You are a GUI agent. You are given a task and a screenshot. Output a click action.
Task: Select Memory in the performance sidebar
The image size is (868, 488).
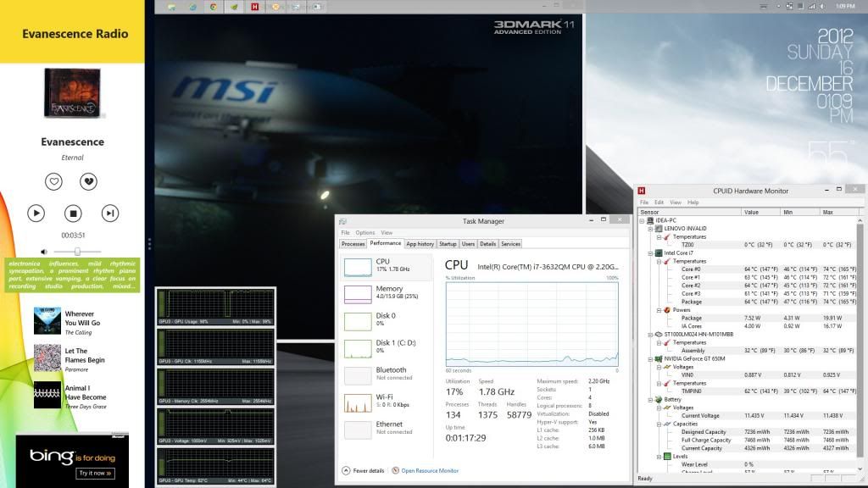pos(387,294)
